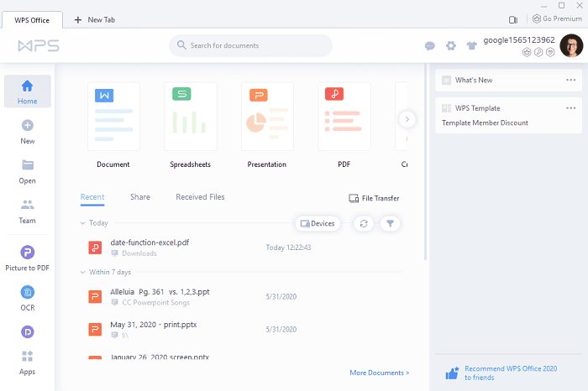The width and height of the screenshot is (588, 391).
Task: Click the CC Powerpoint Songs folder label
Action: pos(155,303)
